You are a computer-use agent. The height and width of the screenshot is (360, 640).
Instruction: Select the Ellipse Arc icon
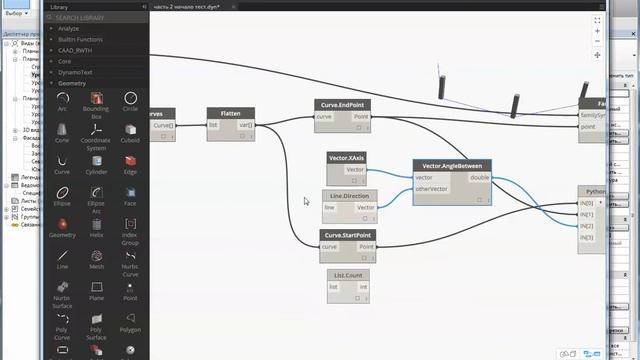coord(96,193)
